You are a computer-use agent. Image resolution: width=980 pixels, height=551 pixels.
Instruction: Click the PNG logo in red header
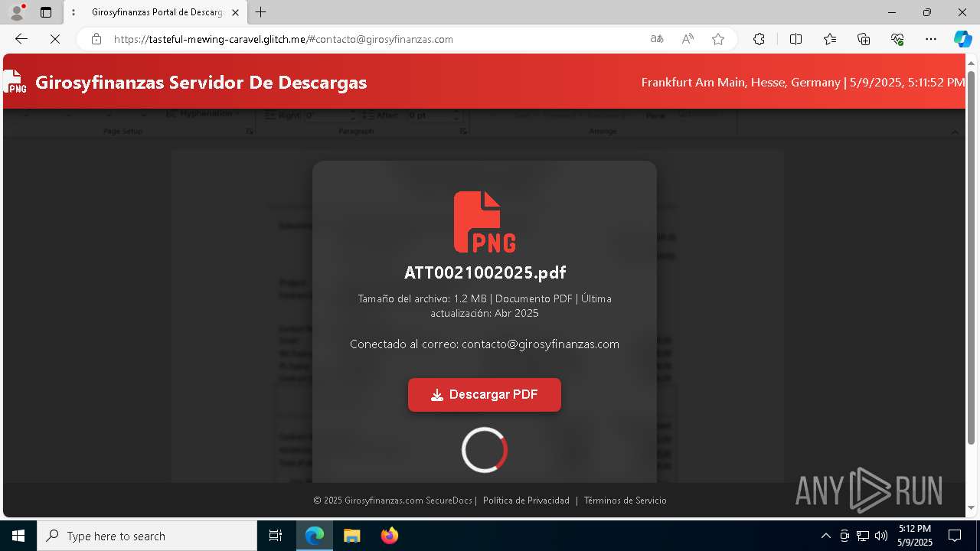click(x=15, y=81)
